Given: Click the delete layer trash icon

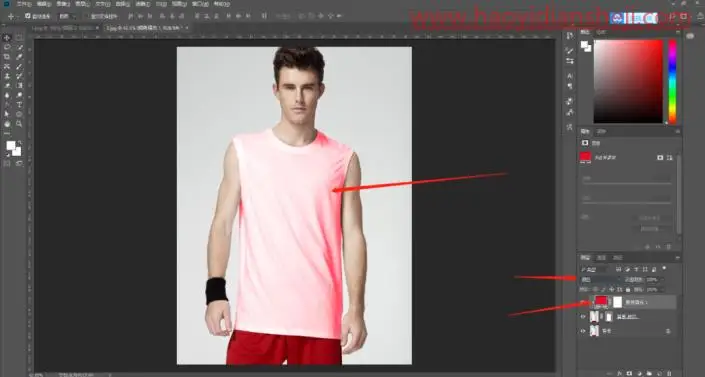Looking at the screenshot, I should [669, 373].
